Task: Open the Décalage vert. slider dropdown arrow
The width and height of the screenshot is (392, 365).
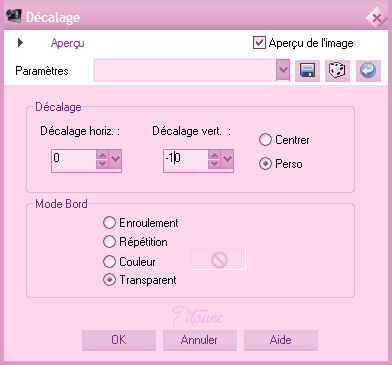Action: pos(227,159)
